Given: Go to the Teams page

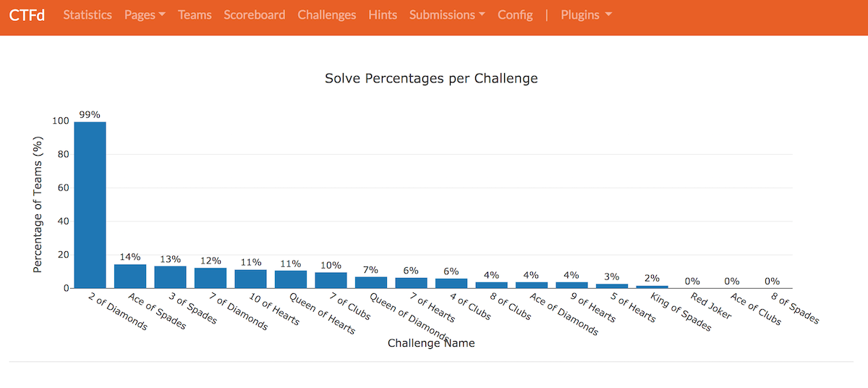Looking at the screenshot, I should click(195, 14).
